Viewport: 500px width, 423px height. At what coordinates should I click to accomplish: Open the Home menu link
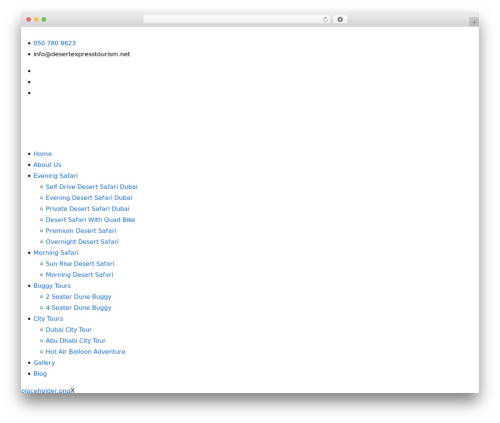43,154
